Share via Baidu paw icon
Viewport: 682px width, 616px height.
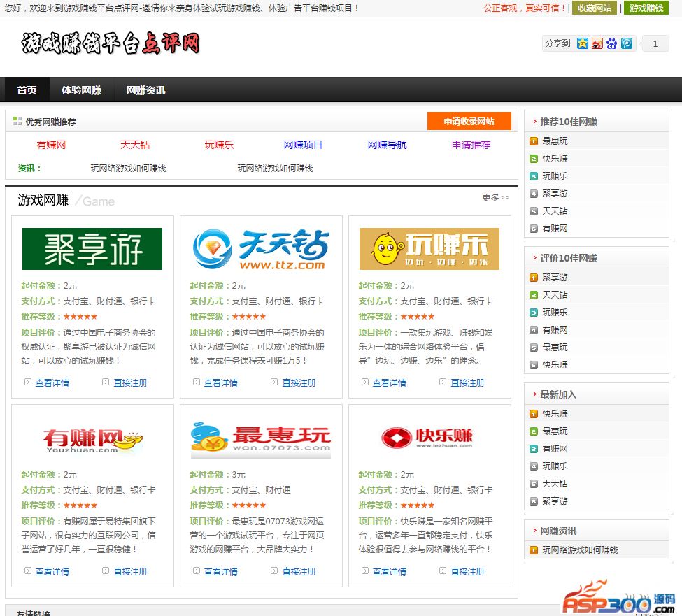[612, 43]
